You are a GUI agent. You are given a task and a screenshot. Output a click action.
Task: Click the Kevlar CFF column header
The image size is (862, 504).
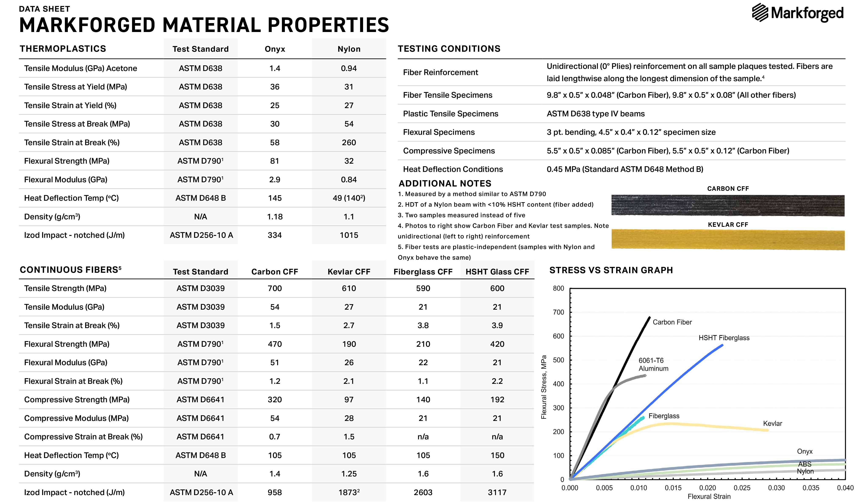[x=349, y=272]
